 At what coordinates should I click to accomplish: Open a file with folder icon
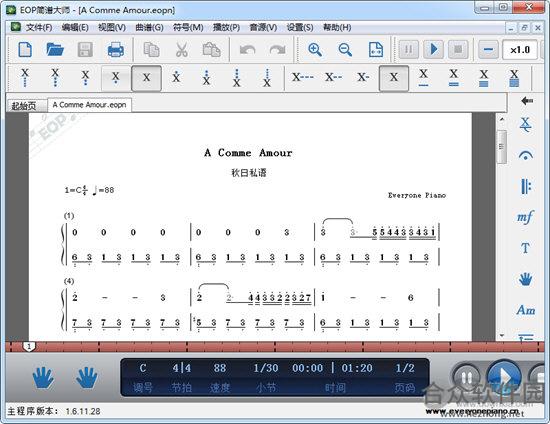[x=55, y=49]
